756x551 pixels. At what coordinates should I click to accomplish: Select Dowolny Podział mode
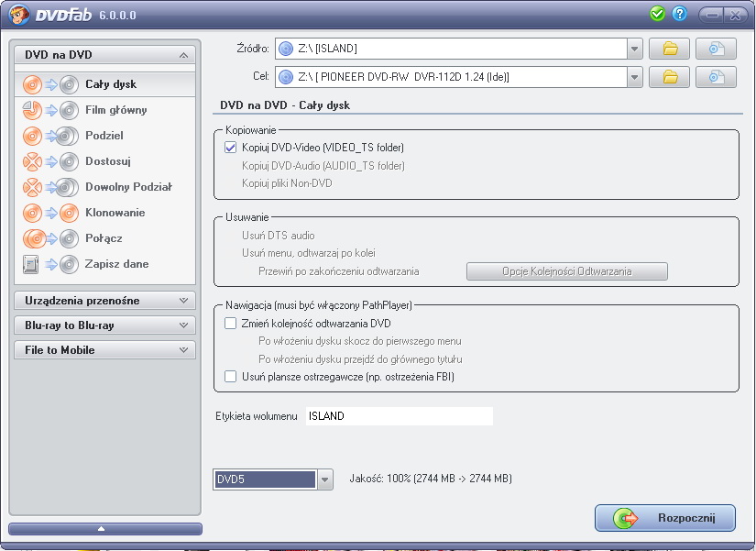tap(105, 187)
